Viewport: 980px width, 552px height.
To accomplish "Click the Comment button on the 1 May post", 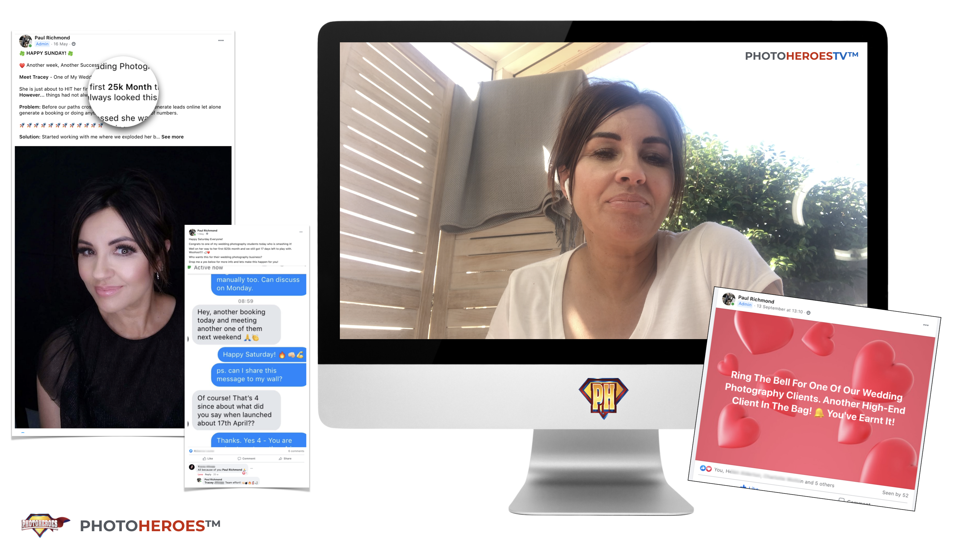I will coord(246,459).
